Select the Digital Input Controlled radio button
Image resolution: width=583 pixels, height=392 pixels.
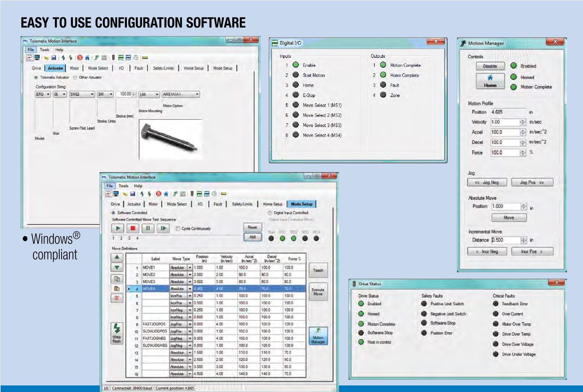(x=270, y=213)
